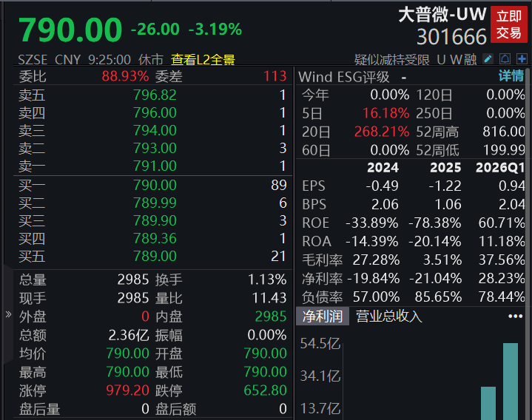
Task: Click the 2024 column header
Action: coord(383,168)
